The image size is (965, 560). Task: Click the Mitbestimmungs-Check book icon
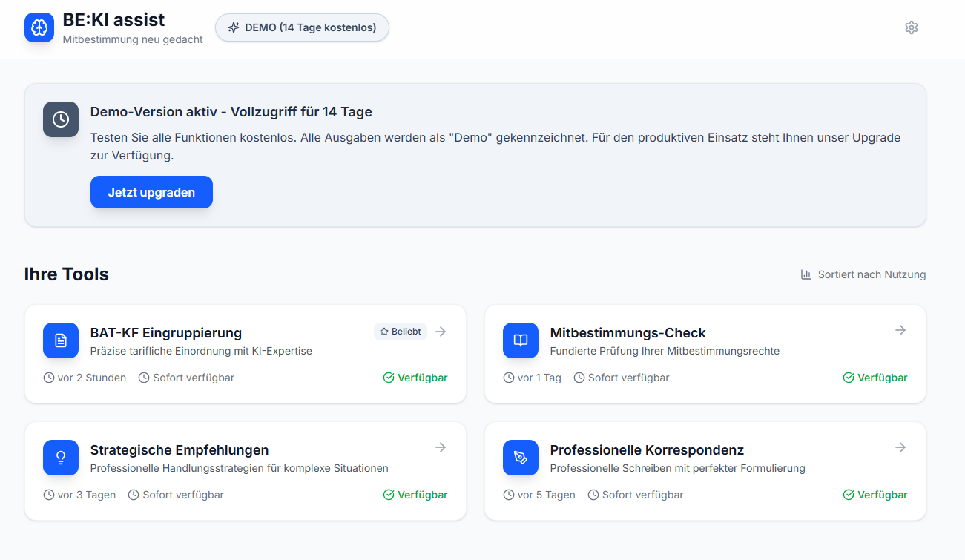[521, 340]
